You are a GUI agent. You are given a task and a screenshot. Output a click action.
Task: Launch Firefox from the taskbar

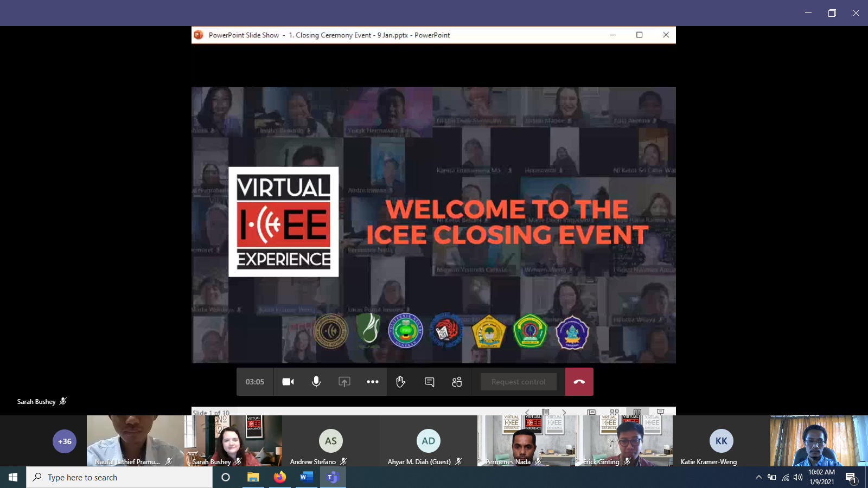click(x=280, y=477)
